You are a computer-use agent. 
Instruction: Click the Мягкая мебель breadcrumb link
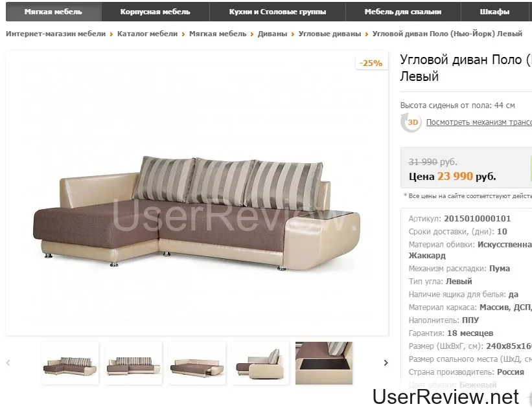pyautogui.click(x=218, y=34)
